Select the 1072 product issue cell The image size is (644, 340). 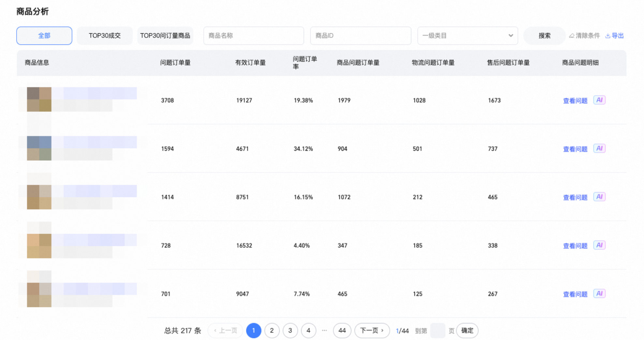point(344,197)
